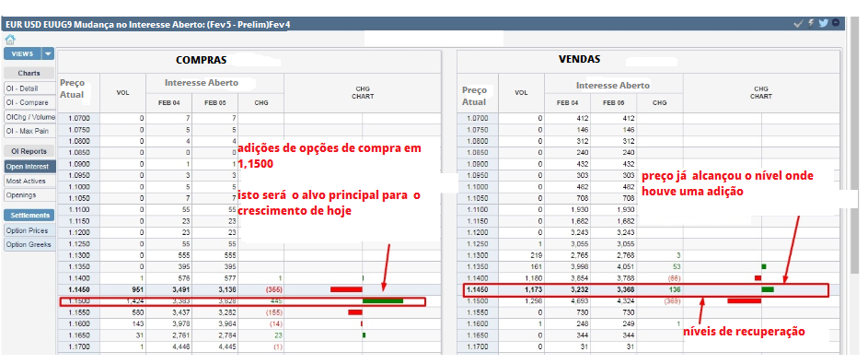Click the VOL column header in COMPRAS
This screenshot has width=868, height=364.
[x=122, y=92]
